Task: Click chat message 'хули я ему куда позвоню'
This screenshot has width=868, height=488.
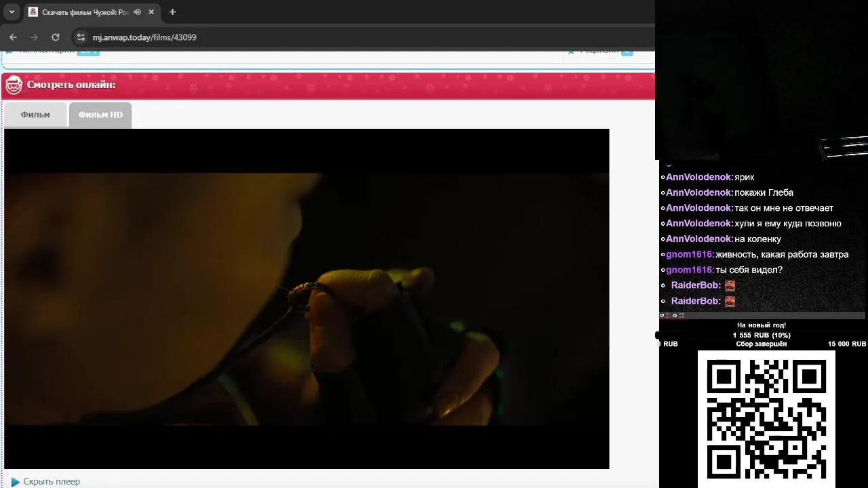Action: [788, 224]
